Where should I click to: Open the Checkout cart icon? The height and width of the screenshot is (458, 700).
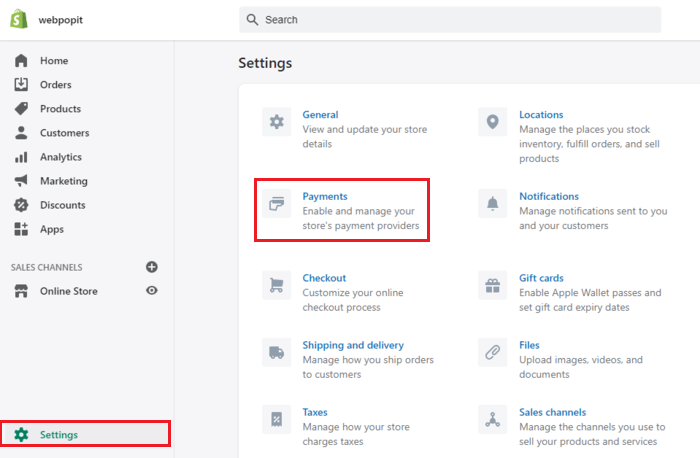point(275,285)
